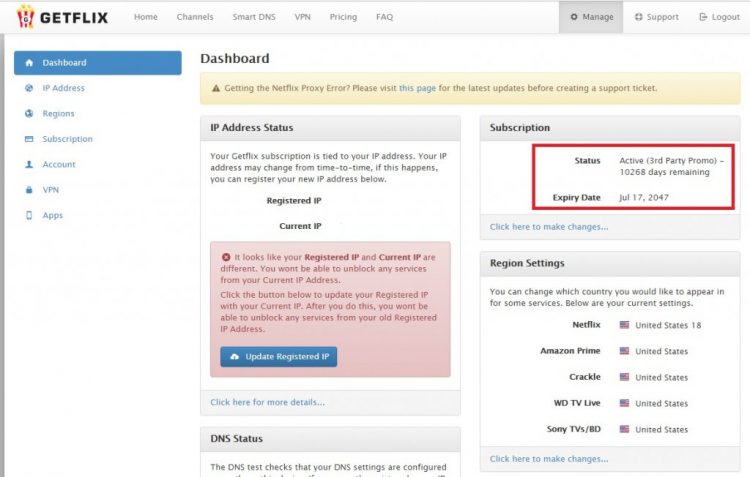Click make changes link under Region Settings
The width and height of the screenshot is (750, 477).
pyautogui.click(x=549, y=459)
